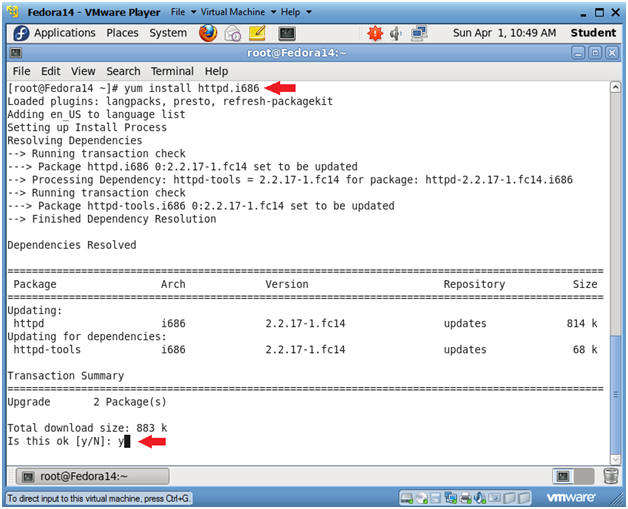628x509 pixels.
Task: Click terminal scrollbar up arrow
Action: [616, 87]
